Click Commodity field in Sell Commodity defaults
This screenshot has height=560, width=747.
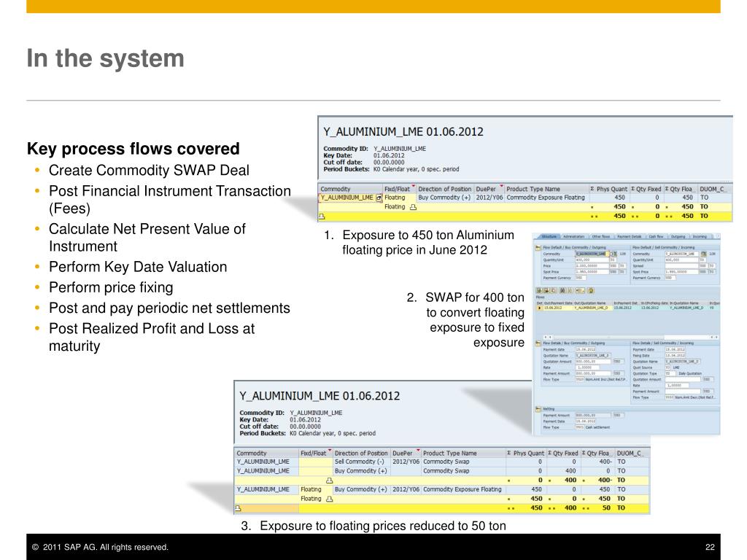[x=682, y=254]
